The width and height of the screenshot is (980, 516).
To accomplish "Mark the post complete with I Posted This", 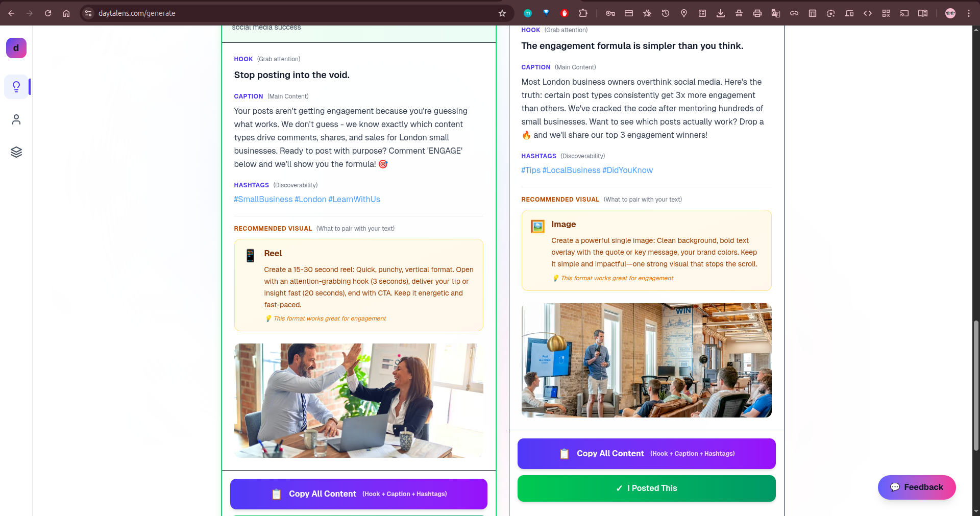I will pyautogui.click(x=646, y=488).
